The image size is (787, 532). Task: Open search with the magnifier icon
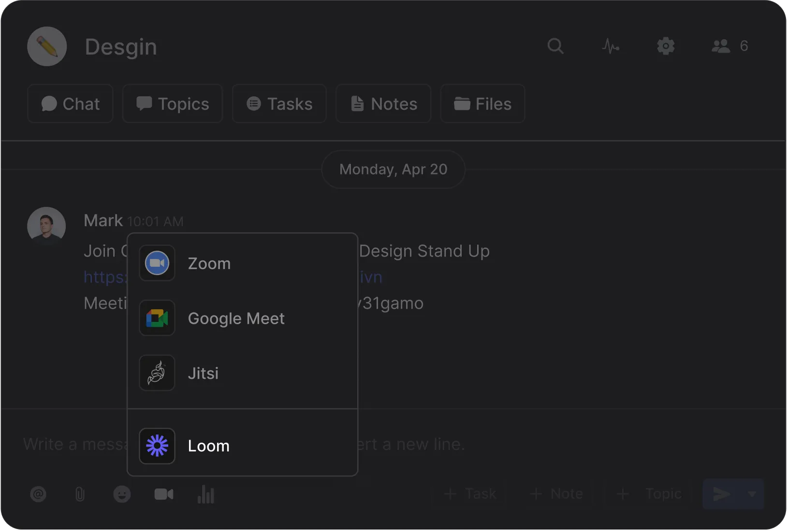tap(555, 46)
